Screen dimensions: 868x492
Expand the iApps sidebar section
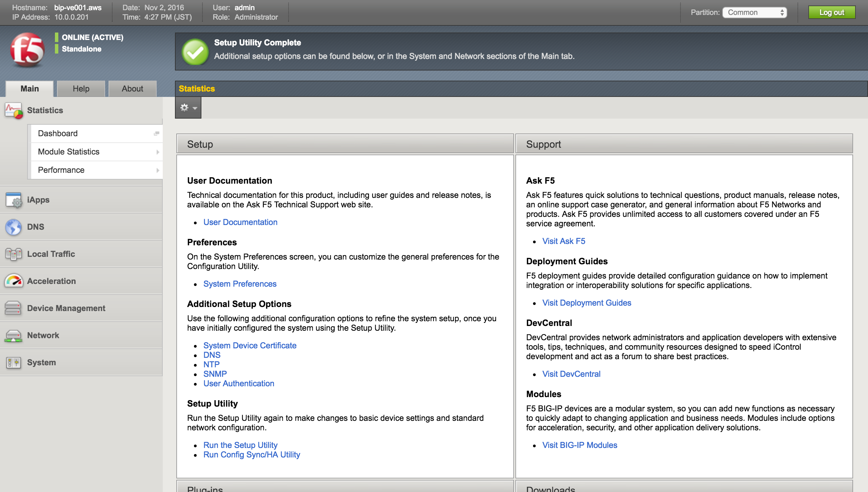(81, 200)
